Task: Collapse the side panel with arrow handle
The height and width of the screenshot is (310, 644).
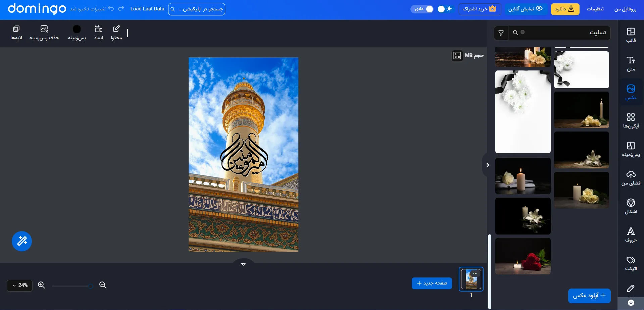Action: pyautogui.click(x=488, y=165)
